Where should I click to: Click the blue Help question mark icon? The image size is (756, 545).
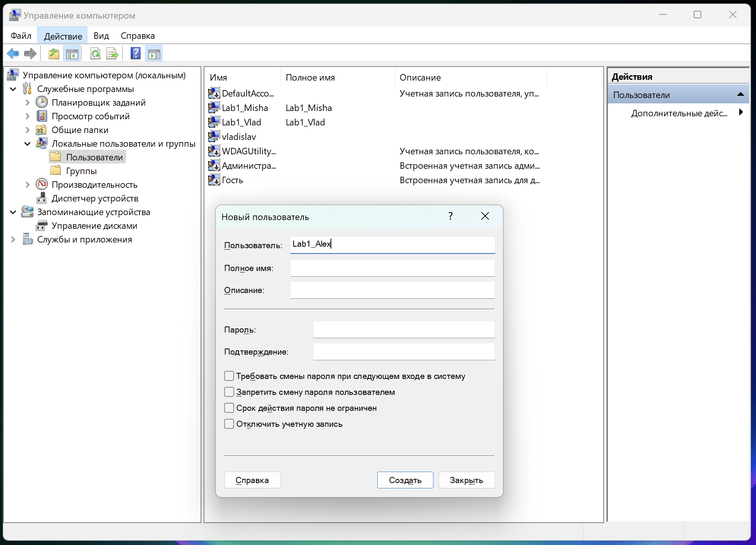coord(136,54)
